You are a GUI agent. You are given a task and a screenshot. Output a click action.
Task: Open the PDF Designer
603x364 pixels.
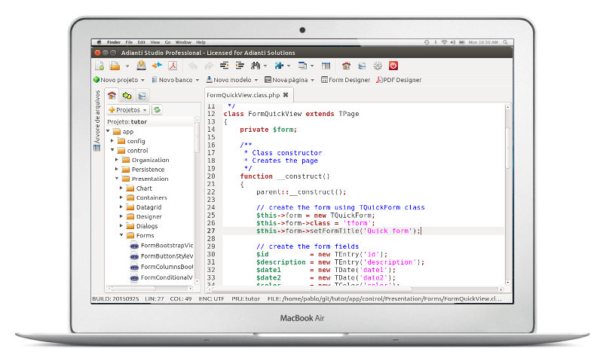[x=399, y=80]
